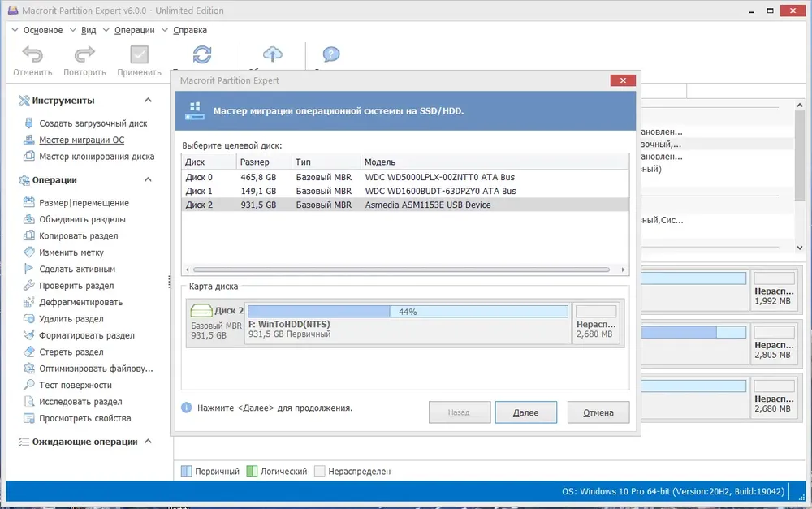Click the horizontal scrollbar under disk list
The width and height of the screenshot is (812, 509).
click(x=401, y=270)
